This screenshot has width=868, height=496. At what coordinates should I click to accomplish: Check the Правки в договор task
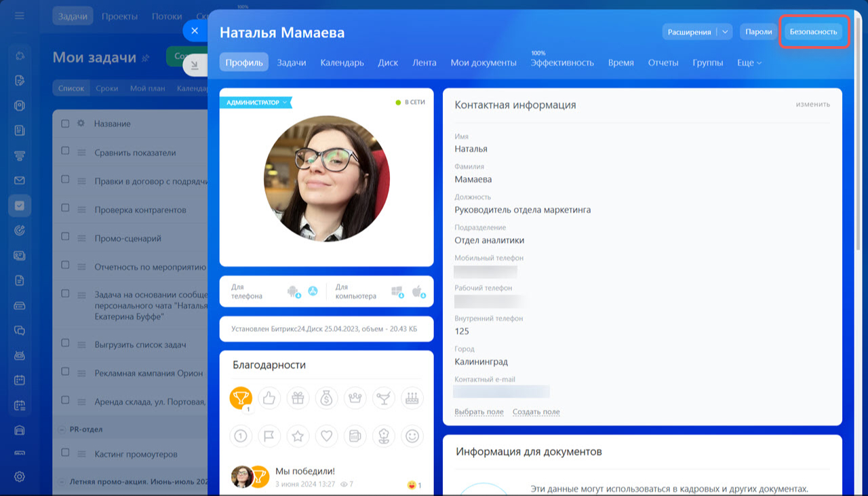pyautogui.click(x=65, y=179)
